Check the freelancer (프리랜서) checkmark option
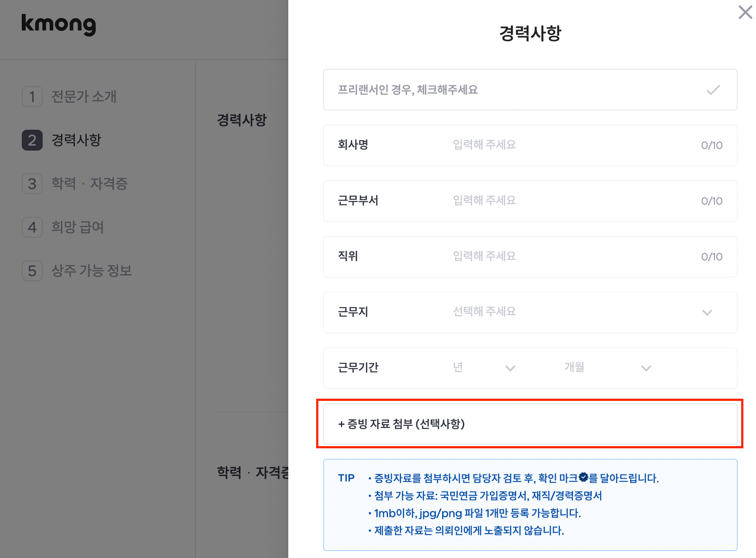This screenshot has width=756, height=558. click(713, 90)
